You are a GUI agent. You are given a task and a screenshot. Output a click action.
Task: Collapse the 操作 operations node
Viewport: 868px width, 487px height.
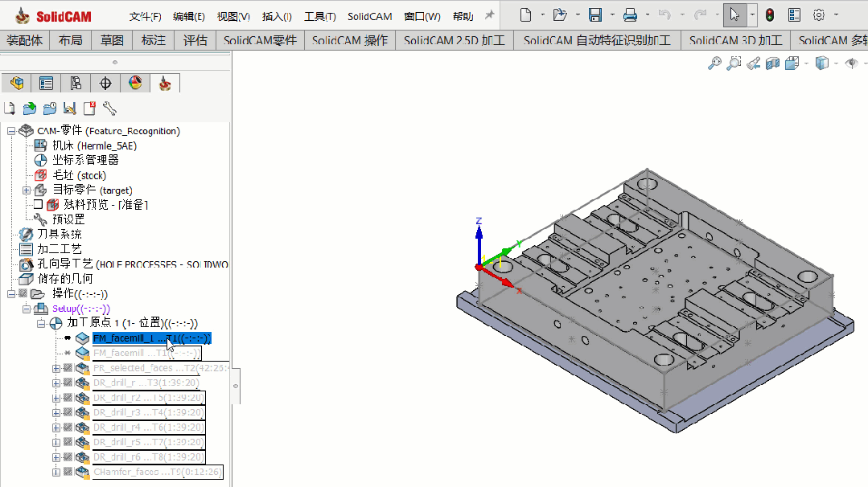coord(11,294)
